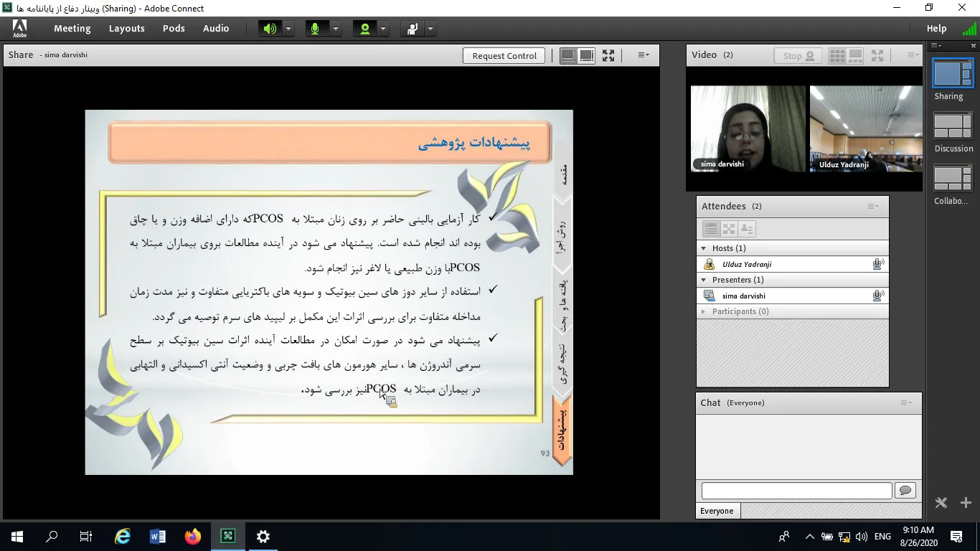The image size is (980, 551).
Task: Select attendee breakout room view icon
Action: tap(729, 229)
